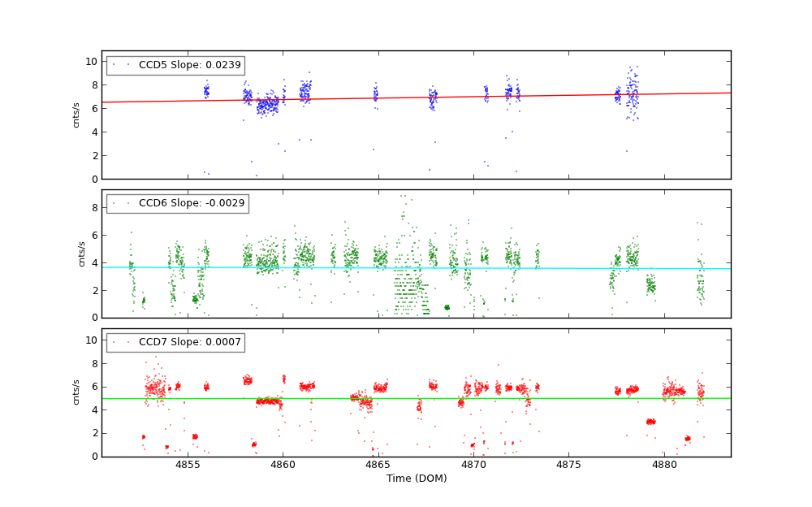Click the Time (DOM) x-axis label
Screen dimensions: 812x507
coord(416,479)
